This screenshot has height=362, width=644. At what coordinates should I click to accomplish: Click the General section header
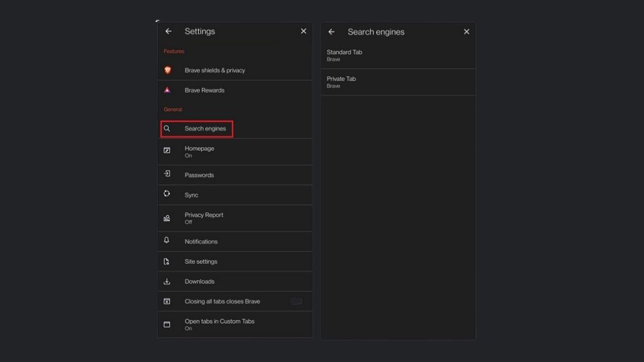tap(172, 109)
